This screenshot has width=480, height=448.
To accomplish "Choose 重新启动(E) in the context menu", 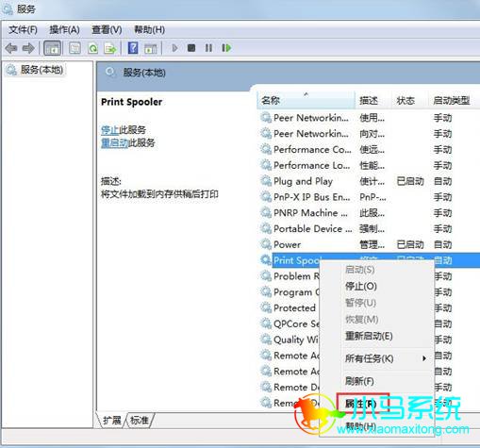I will [369, 336].
